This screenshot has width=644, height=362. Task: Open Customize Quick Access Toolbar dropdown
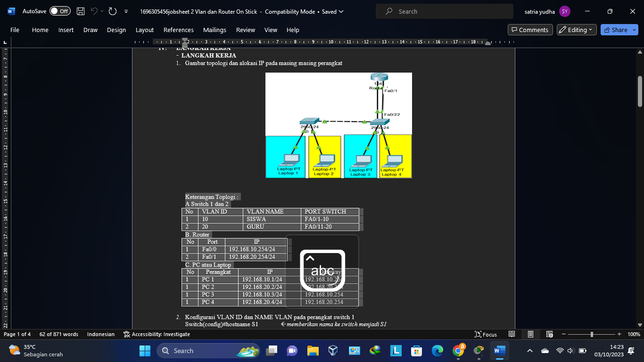click(x=126, y=11)
